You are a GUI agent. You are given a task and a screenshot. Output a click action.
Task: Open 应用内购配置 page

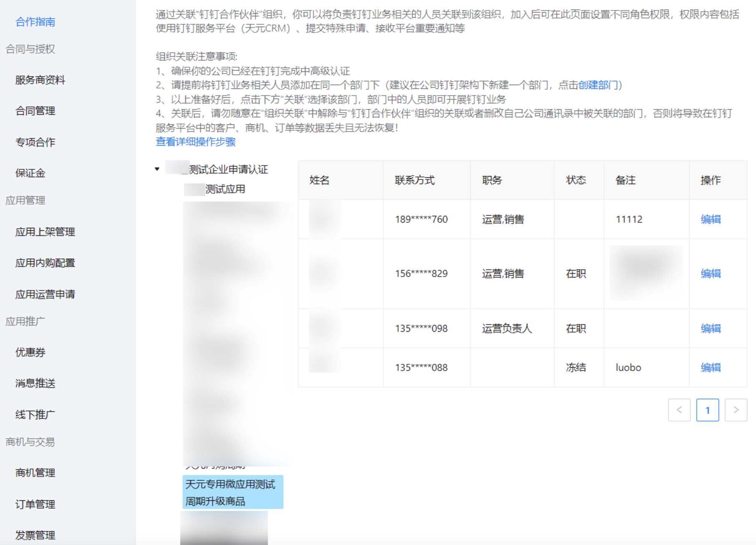45,263
